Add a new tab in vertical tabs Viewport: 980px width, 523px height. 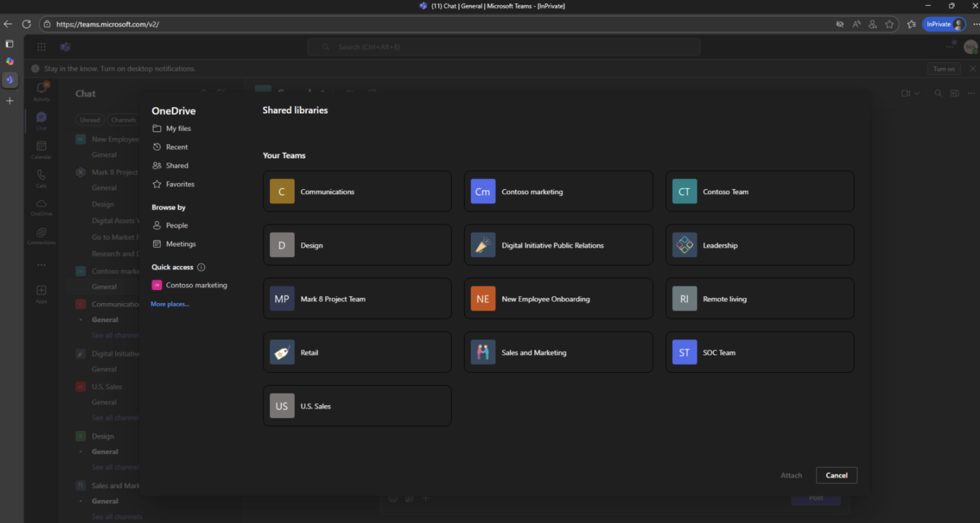9,101
